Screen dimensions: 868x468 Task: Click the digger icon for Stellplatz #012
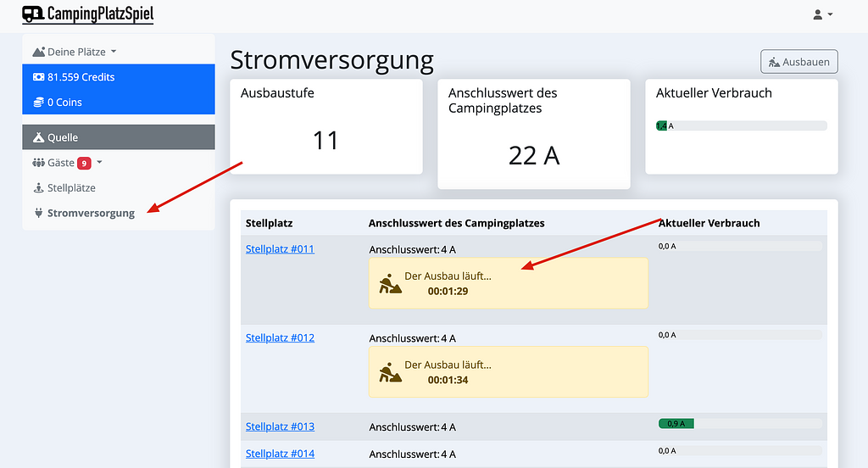tap(390, 372)
